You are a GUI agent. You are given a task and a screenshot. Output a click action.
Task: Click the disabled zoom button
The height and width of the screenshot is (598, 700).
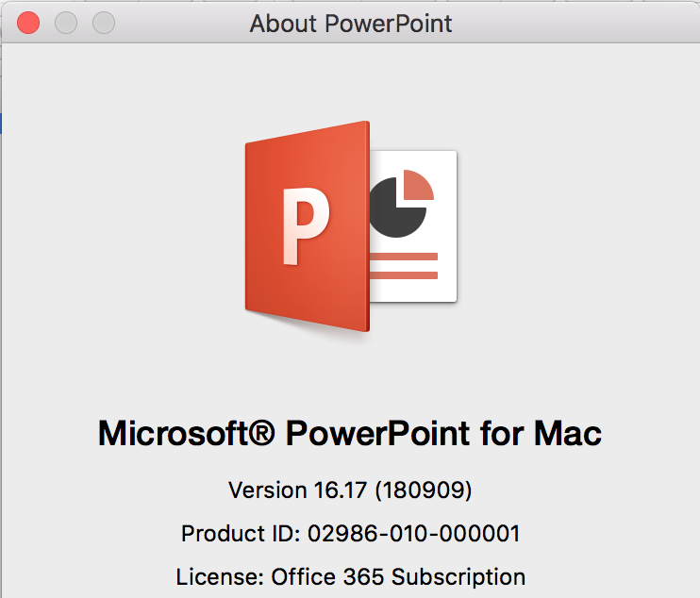click(104, 23)
